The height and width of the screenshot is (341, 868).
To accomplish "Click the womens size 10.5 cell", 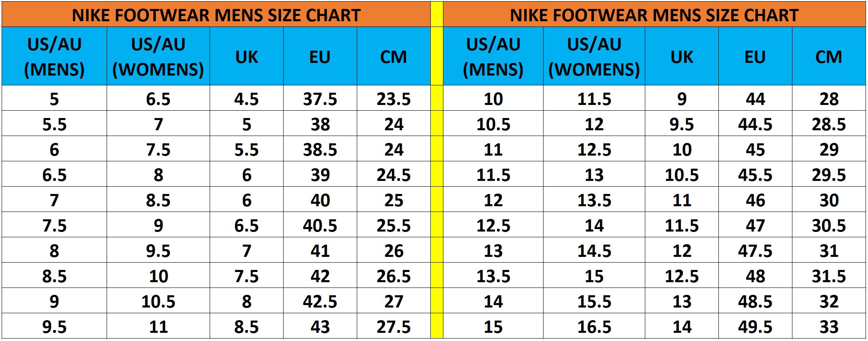I will pyautogui.click(x=158, y=301).
